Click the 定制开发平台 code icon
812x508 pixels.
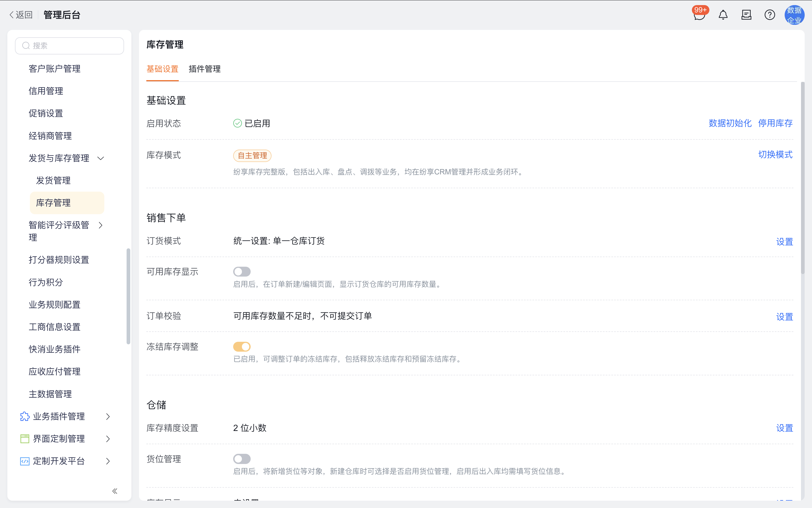pos(25,461)
